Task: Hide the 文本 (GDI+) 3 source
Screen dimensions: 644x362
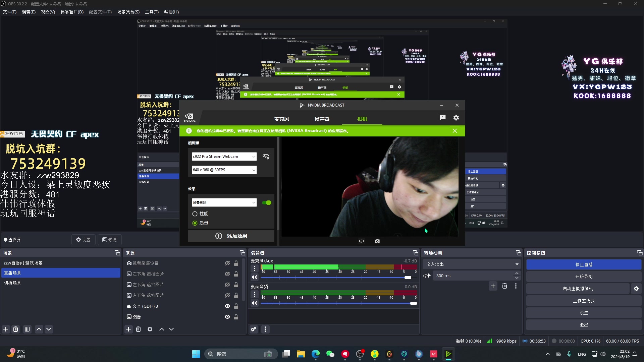Action: pyautogui.click(x=227, y=306)
